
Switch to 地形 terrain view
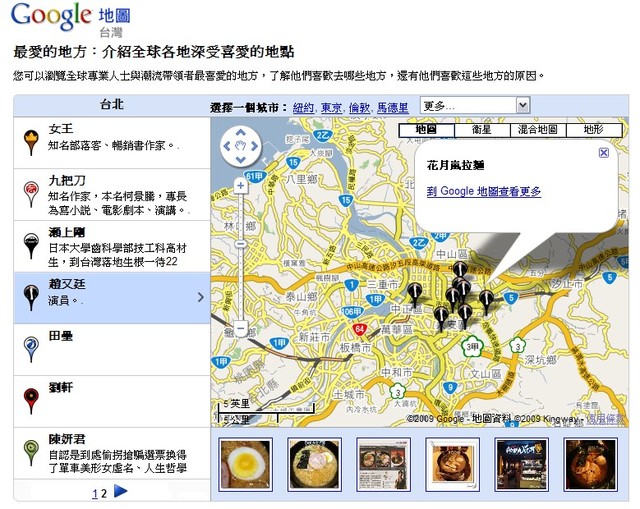point(593,130)
